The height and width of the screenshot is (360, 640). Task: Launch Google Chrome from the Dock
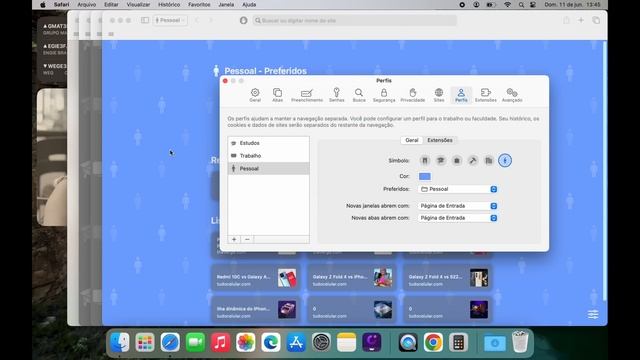pyautogui.click(x=433, y=342)
